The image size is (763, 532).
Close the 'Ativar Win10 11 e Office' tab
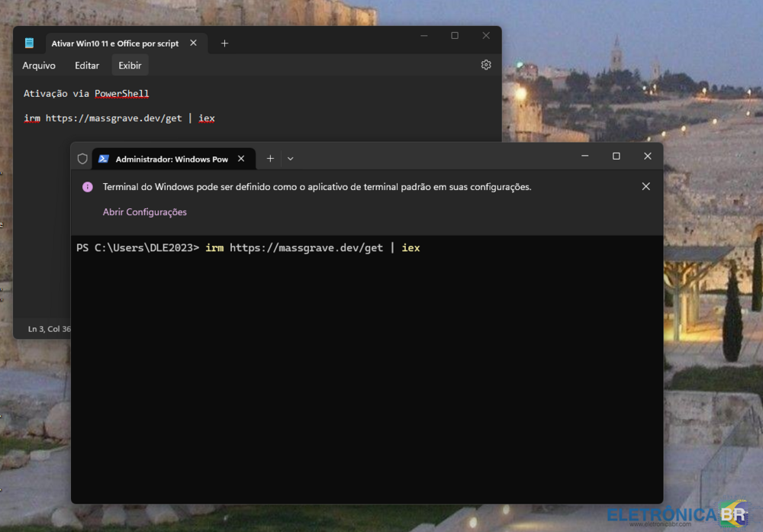coord(193,44)
